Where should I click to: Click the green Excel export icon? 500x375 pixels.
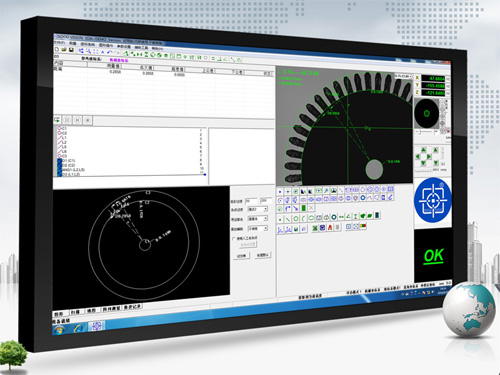314,228
